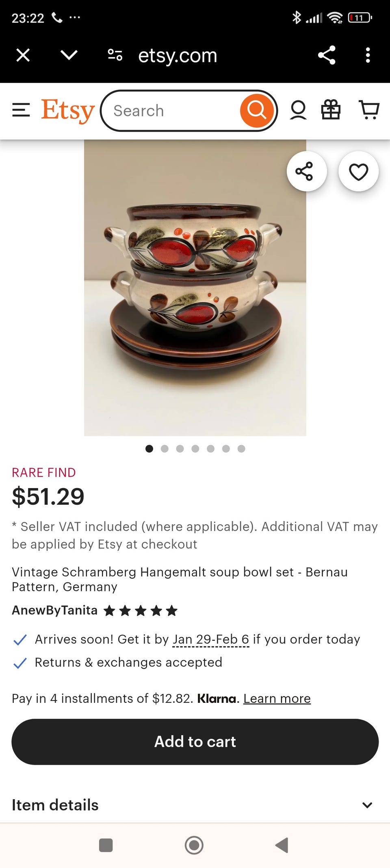The height and width of the screenshot is (868, 390).
Task: Share this listing via image share icon
Action: click(x=307, y=171)
